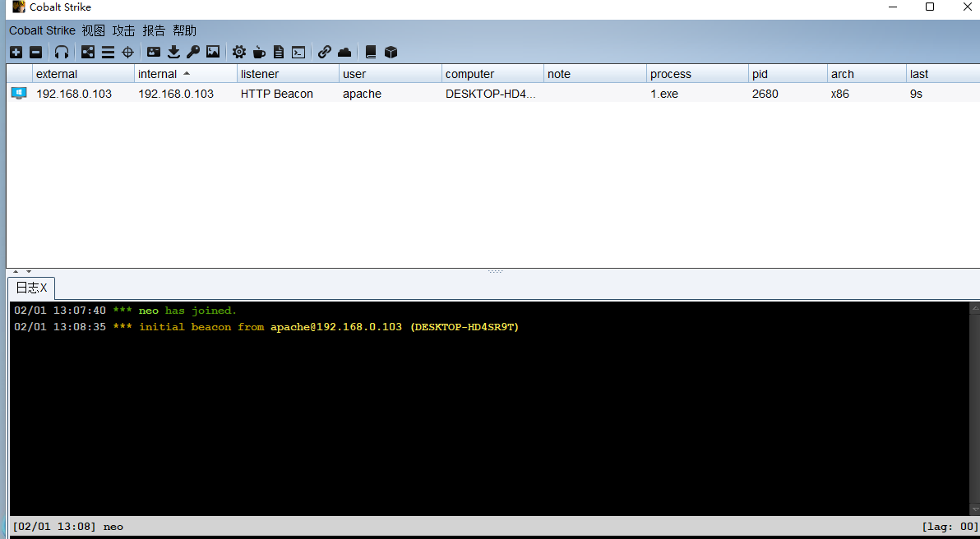Image resolution: width=980 pixels, height=539 pixels.
Task: View keystrokes with the key icon
Action: click(x=193, y=53)
